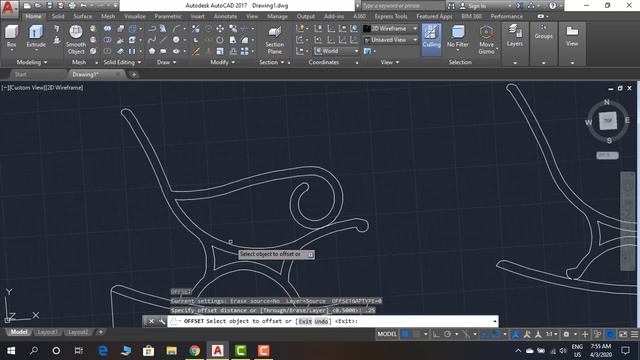The image size is (640, 360).
Task: Click the Exit option in command line
Action: pos(305,321)
